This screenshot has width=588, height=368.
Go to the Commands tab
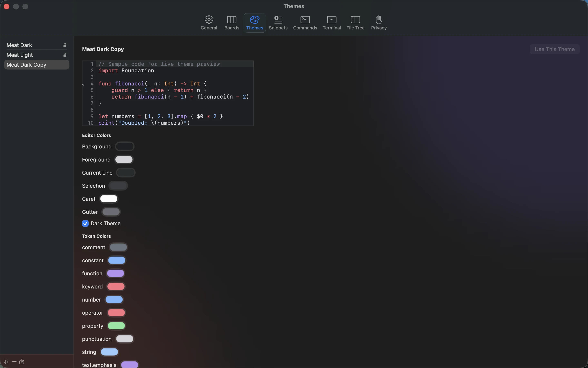tap(305, 23)
